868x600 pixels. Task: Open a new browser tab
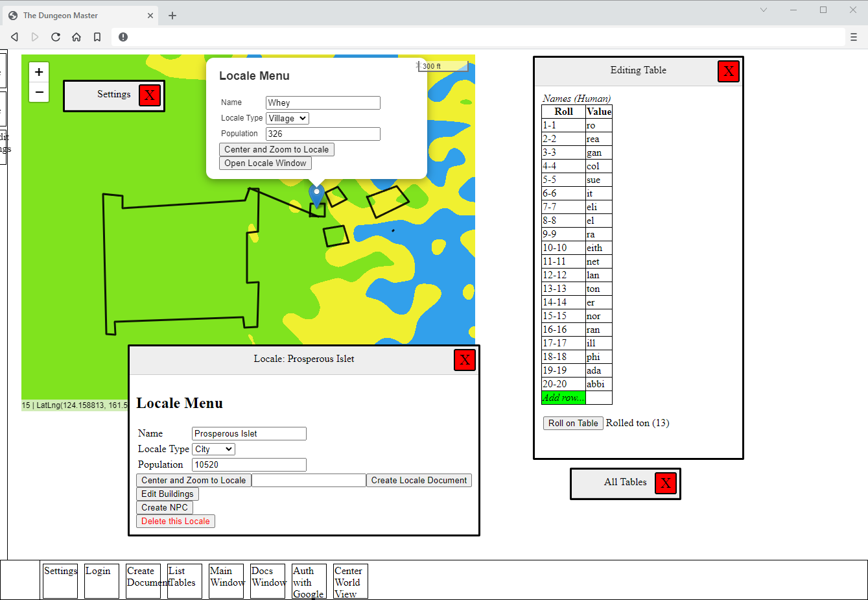[x=172, y=16]
